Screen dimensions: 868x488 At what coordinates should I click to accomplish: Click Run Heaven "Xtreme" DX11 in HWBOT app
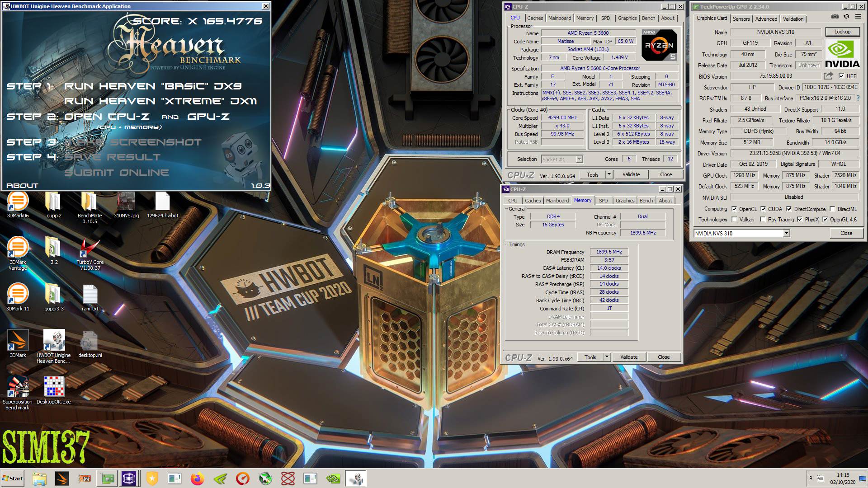pos(160,101)
